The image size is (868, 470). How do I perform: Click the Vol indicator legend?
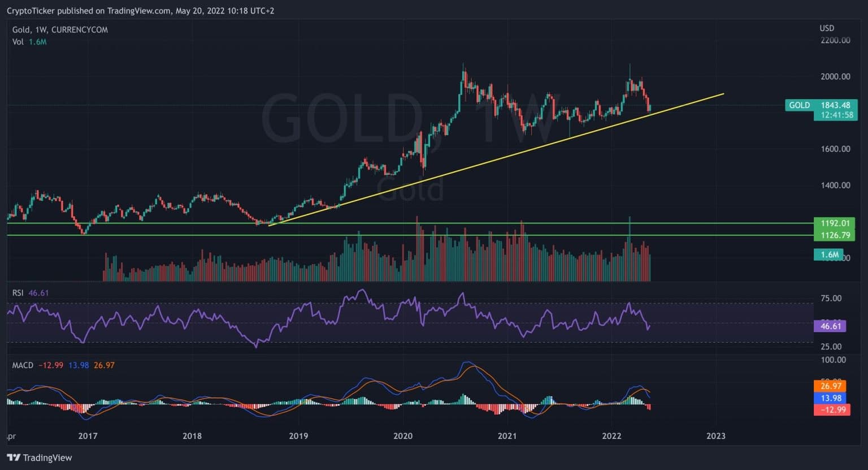click(18, 42)
